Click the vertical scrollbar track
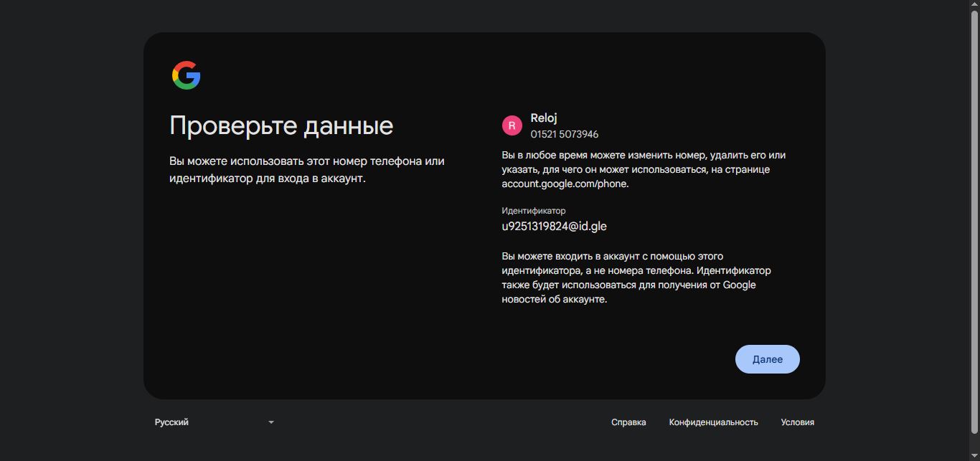The width and height of the screenshot is (980, 461). coord(974,229)
